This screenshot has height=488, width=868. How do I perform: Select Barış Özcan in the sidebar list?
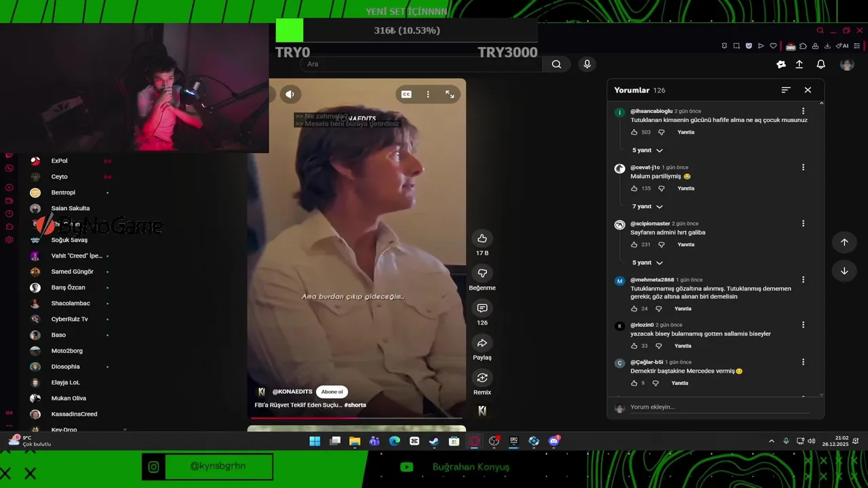click(x=71, y=287)
